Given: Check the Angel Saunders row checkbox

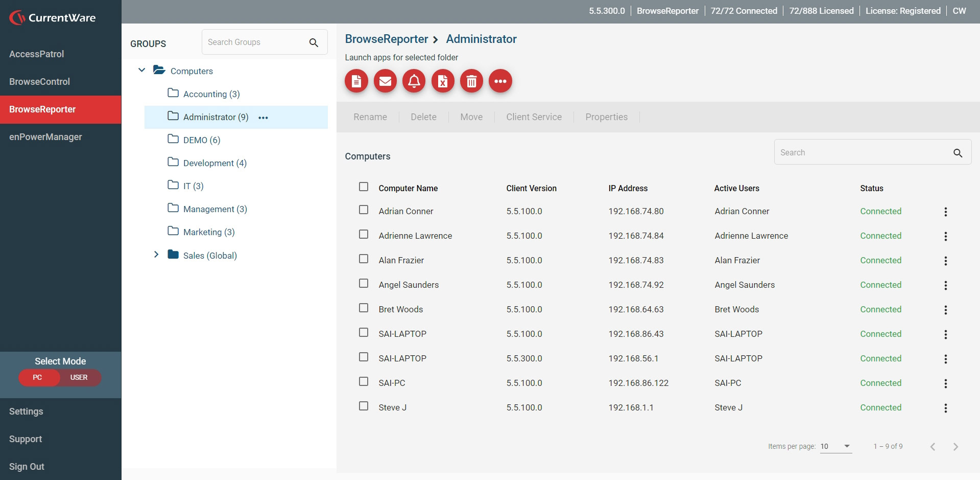Looking at the screenshot, I should [364, 283].
